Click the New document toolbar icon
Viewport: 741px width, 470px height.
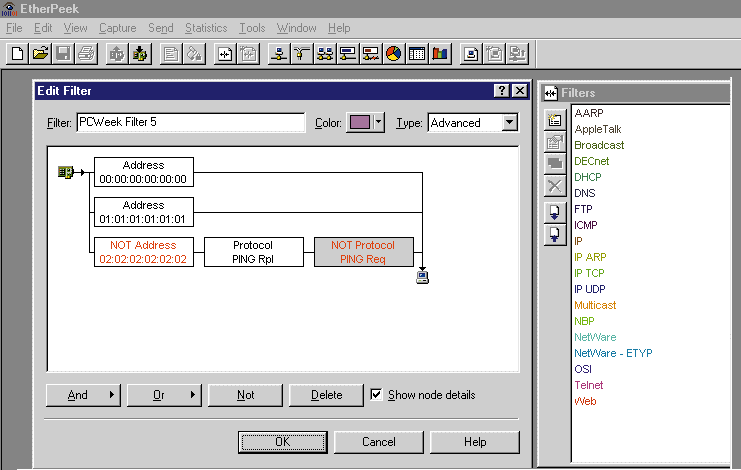(17, 53)
